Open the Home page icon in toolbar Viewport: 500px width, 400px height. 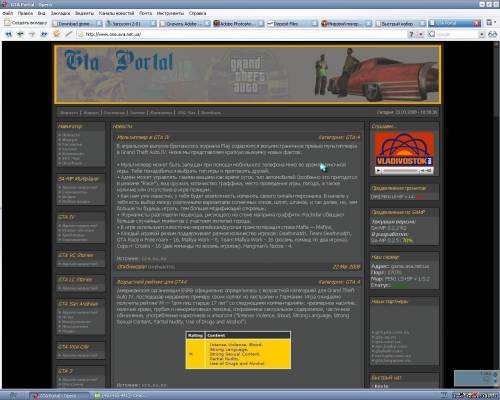[x=57, y=34]
